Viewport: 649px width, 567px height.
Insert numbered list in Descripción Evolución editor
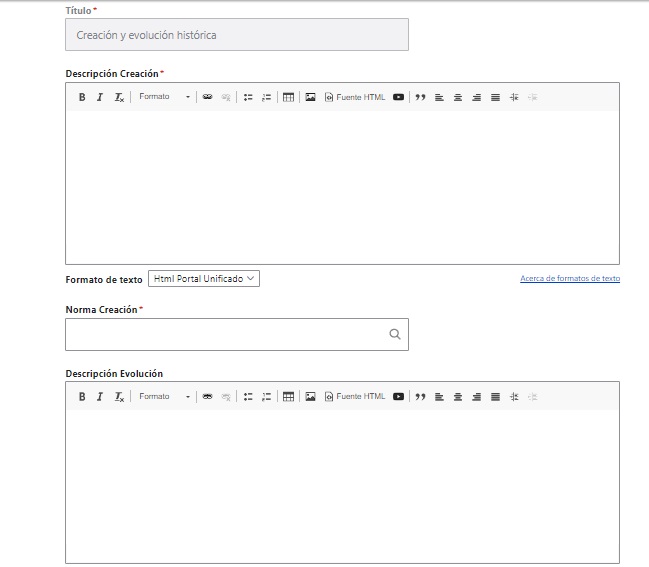tap(266, 397)
